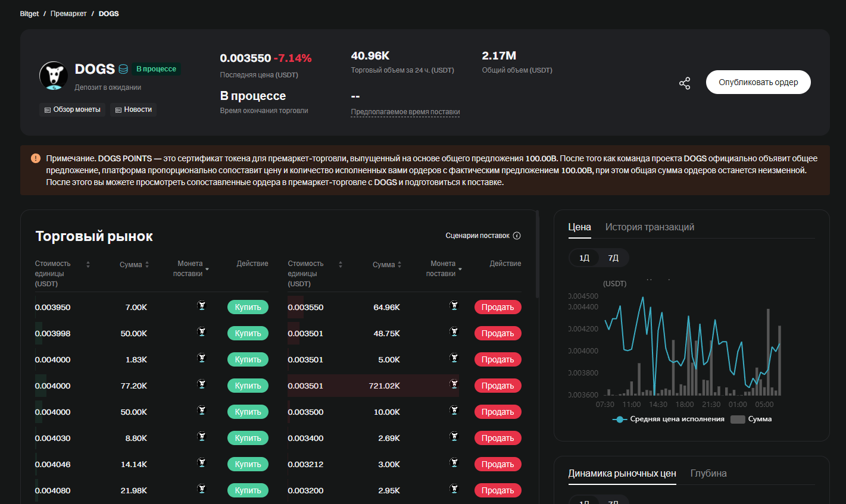Screen dimensions: 846x504
Task: Buy the 1.83K order
Action: 248,359
